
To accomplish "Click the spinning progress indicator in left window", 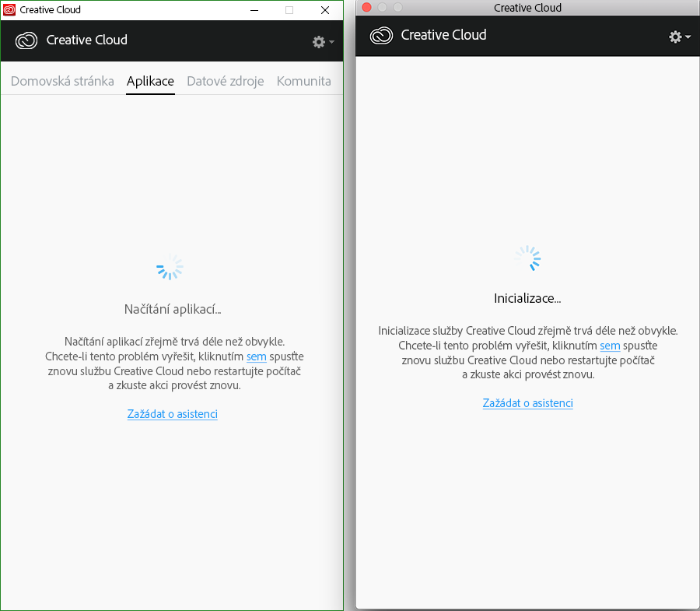I will point(170,267).
